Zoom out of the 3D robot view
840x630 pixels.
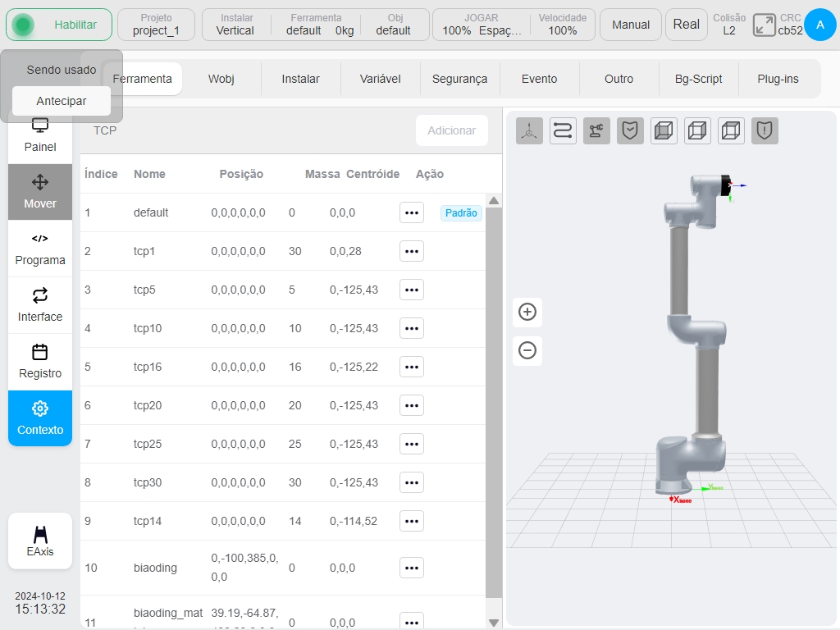pyautogui.click(x=527, y=350)
